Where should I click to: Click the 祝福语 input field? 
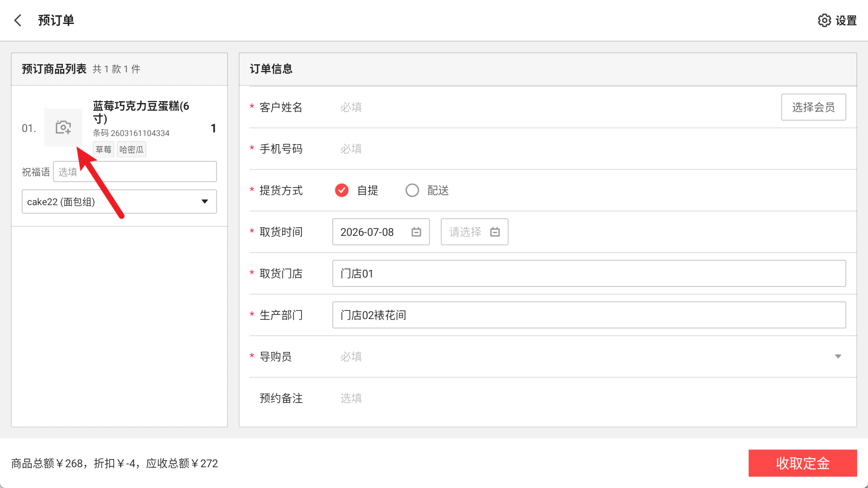point(135,172)
